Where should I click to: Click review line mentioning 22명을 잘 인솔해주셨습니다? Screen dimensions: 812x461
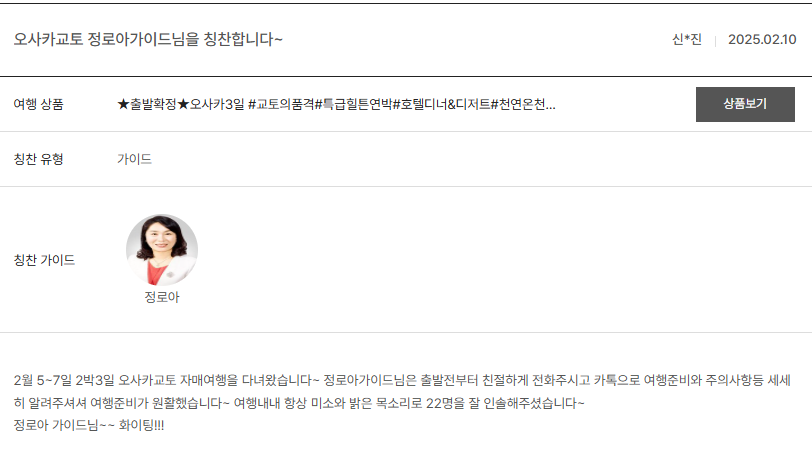pos(299,403)
